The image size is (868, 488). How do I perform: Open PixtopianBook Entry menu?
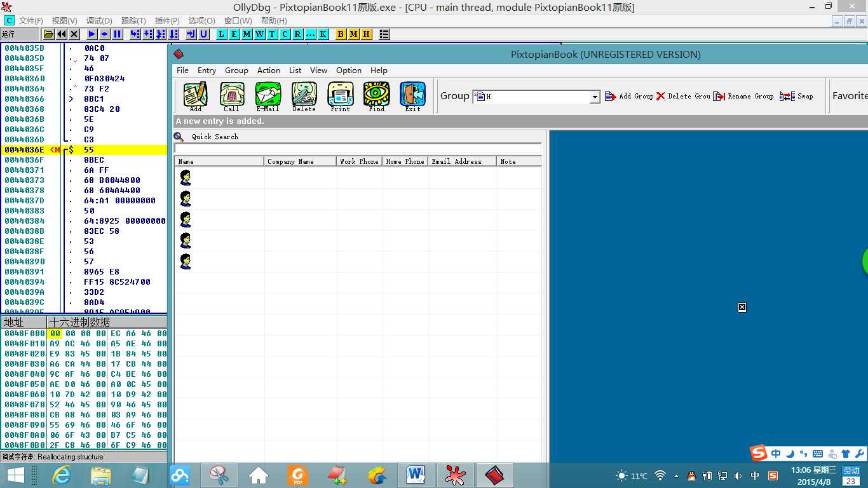click(x=207, y=71)
